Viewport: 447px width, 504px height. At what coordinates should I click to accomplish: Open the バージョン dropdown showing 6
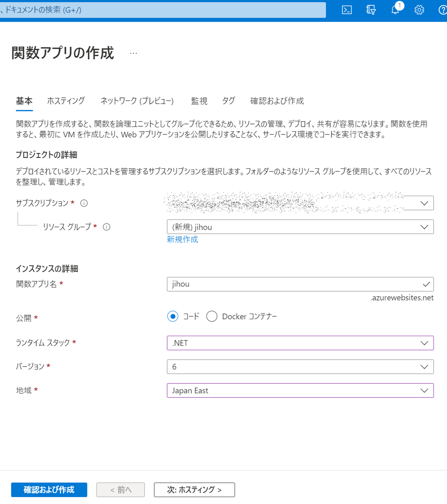(x=300, y=367)
